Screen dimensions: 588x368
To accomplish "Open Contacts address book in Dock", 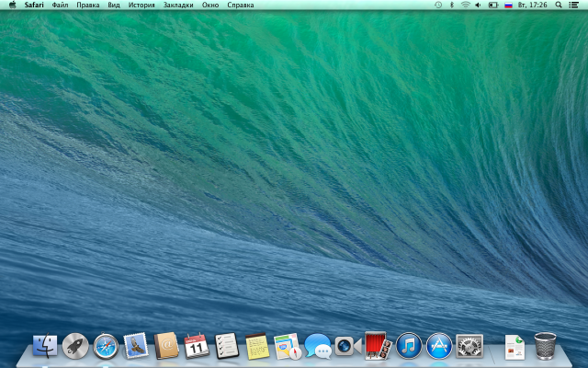I will pyautogui.click(x=166, y=346).
